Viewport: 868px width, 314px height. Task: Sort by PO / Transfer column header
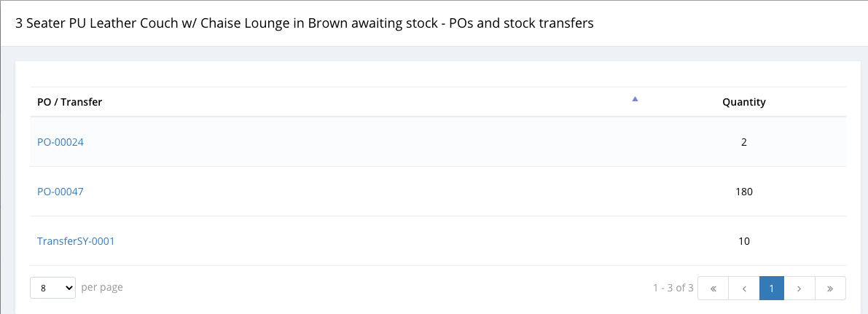coord(70,102)
